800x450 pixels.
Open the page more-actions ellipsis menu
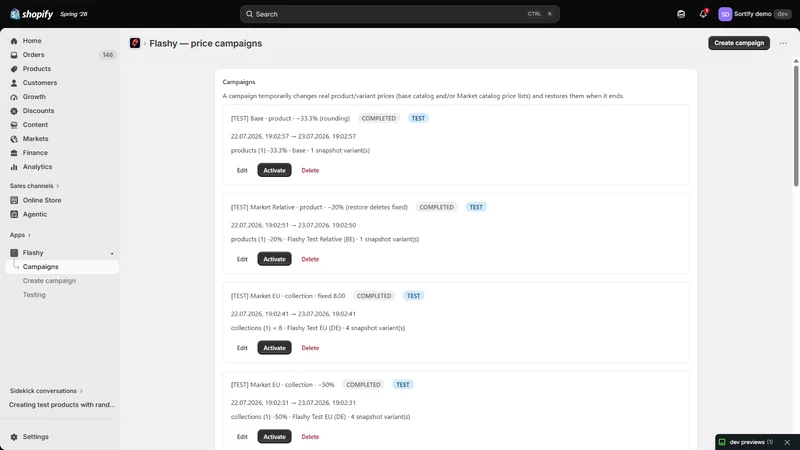pyautogui.click(x=783, y=43)
